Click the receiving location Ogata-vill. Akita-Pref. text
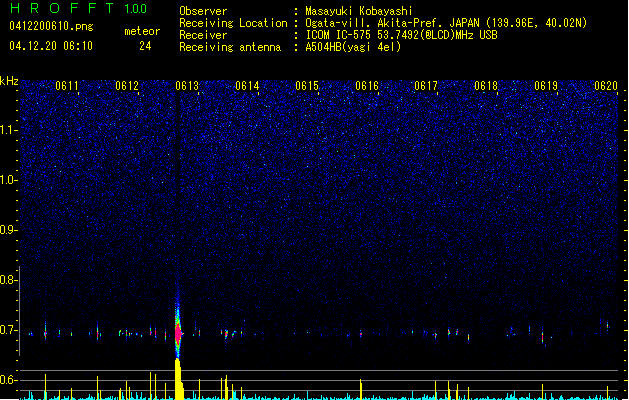The height and width of the screenshot is (400, 629). pyautogui.click(x=446, y=23)
